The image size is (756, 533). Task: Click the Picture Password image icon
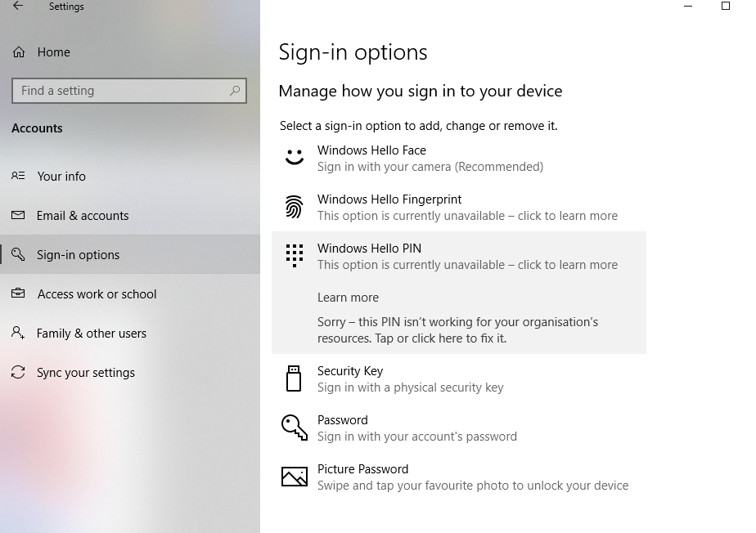pos(294,477)
